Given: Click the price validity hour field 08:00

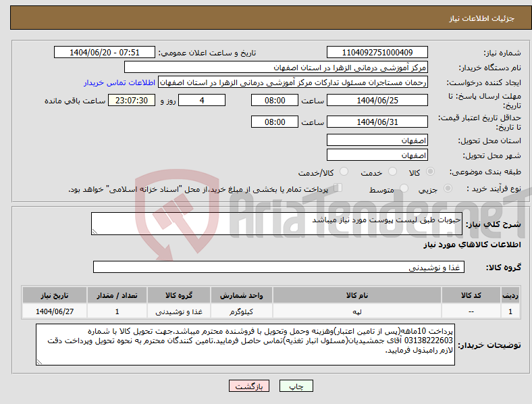Looking at the screenshot, I should coord(275,122).
